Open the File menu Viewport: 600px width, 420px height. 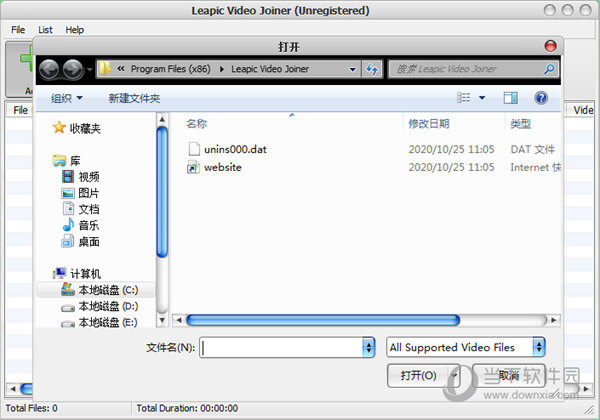pos(18,30)
